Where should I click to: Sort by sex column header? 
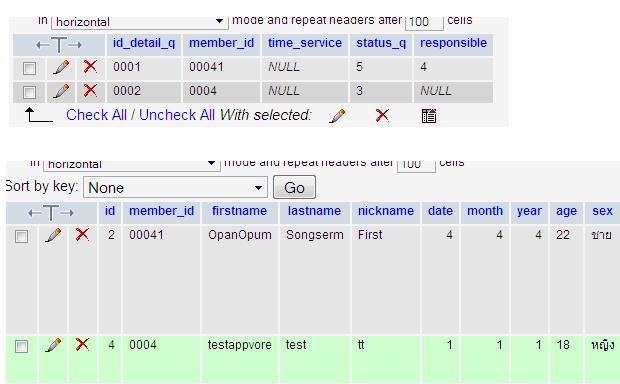603,211
